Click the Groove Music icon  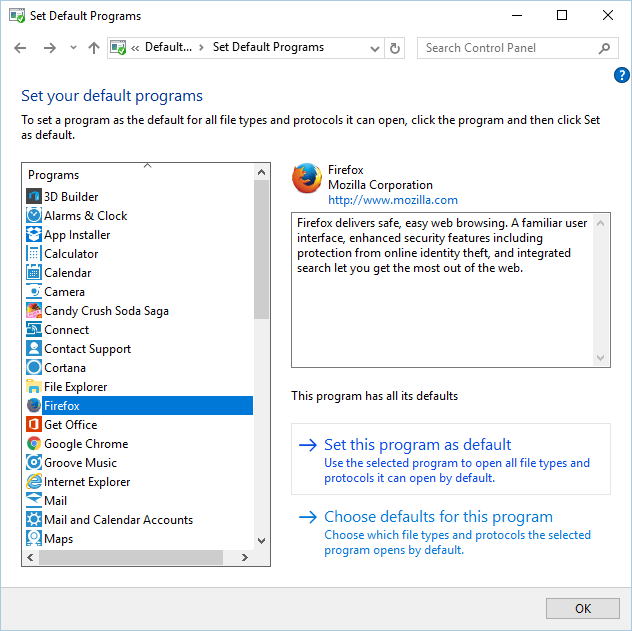(x=34, y=462)
